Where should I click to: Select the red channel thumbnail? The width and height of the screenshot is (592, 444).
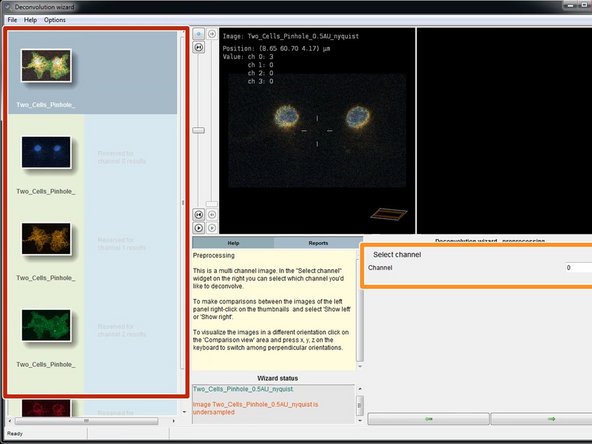pyautogui.click(x=46, y=408)
